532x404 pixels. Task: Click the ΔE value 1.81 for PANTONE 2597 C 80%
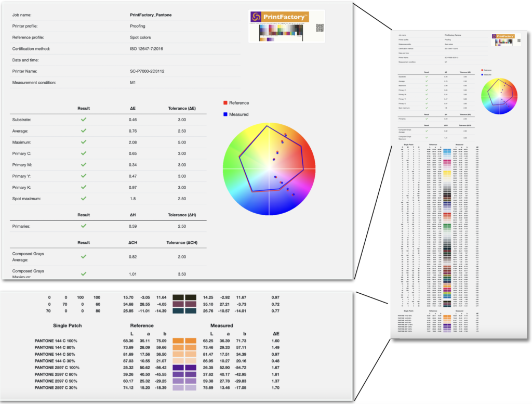tap(275, 374)
